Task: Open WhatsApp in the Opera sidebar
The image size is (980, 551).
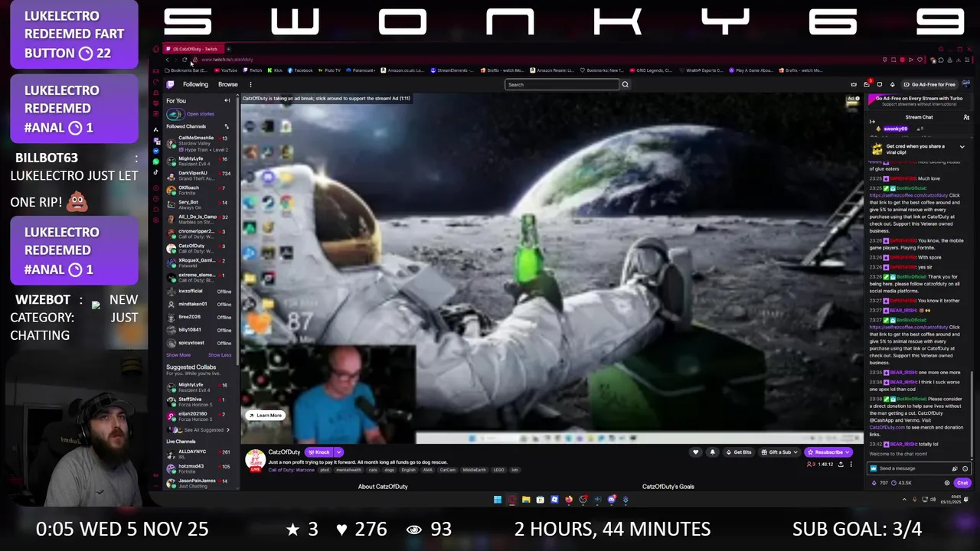Action: click(156, 161)
